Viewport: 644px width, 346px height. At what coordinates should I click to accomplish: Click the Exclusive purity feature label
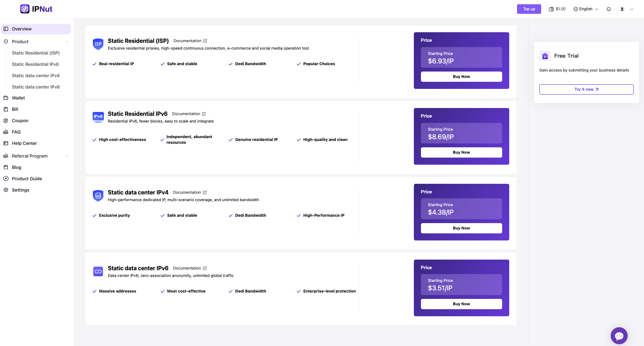click(114, 216)
